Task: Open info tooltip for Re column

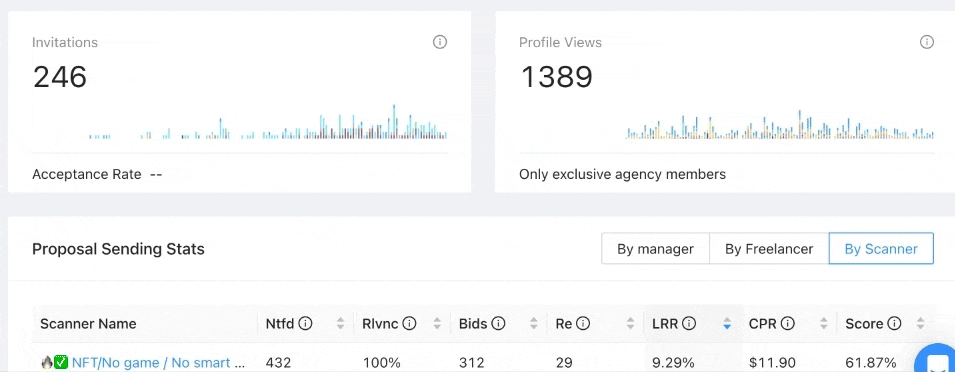Action: point(582,324)
